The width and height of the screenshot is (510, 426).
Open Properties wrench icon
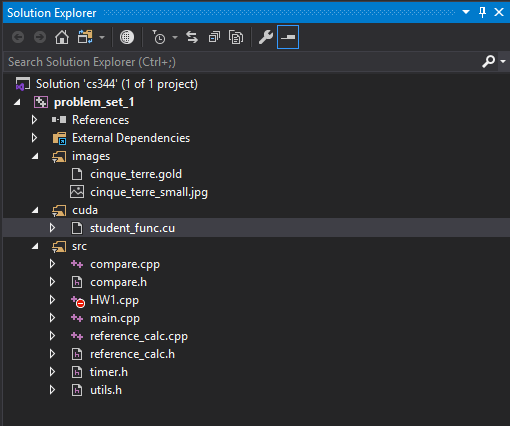click(x=266, y=37)
